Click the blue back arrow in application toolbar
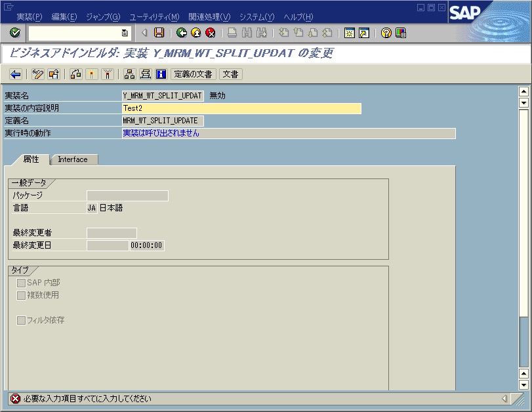 13,74
